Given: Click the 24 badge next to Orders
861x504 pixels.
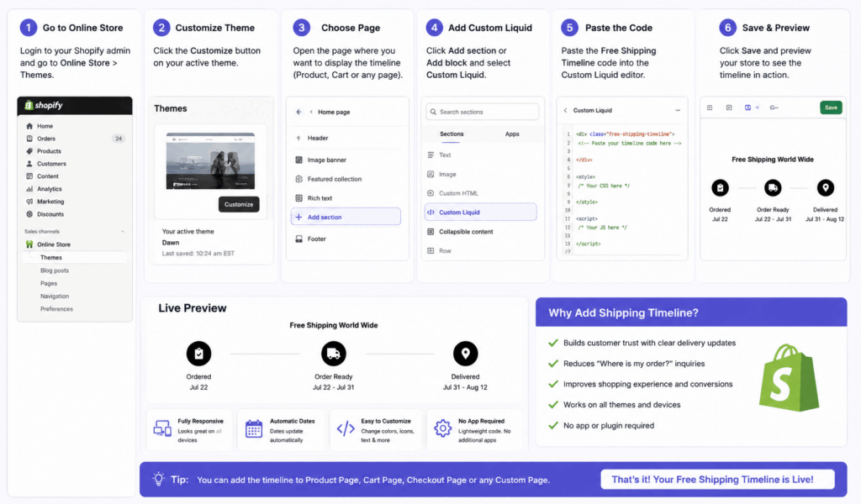Looking at the screenshot, I should [118, 139].
